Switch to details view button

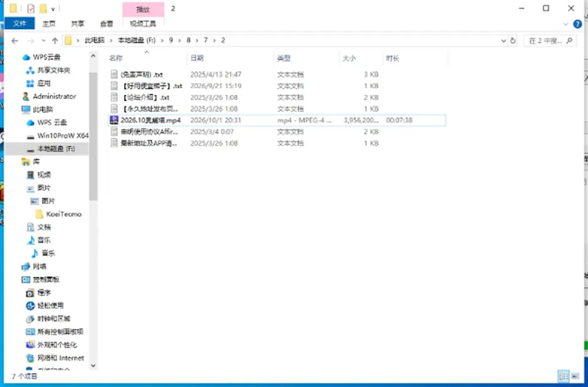coord(563,376)
